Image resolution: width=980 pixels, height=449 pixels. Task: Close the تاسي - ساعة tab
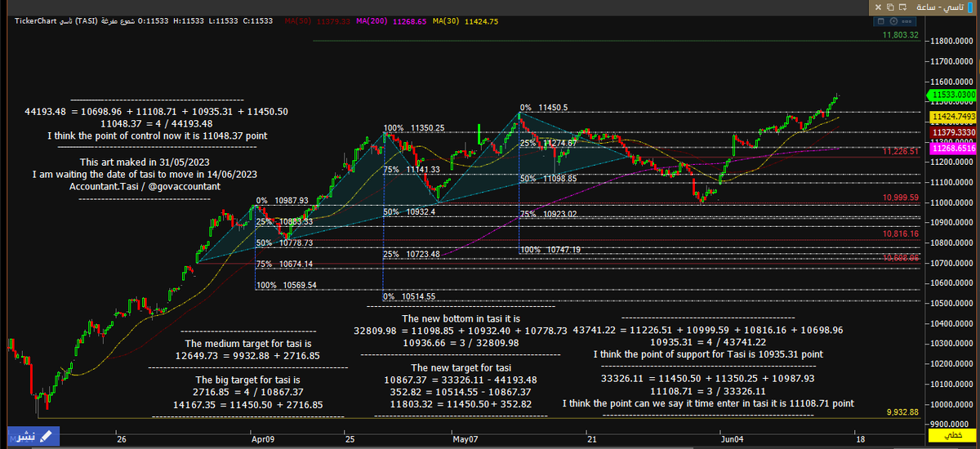click(x=878, y=7)
